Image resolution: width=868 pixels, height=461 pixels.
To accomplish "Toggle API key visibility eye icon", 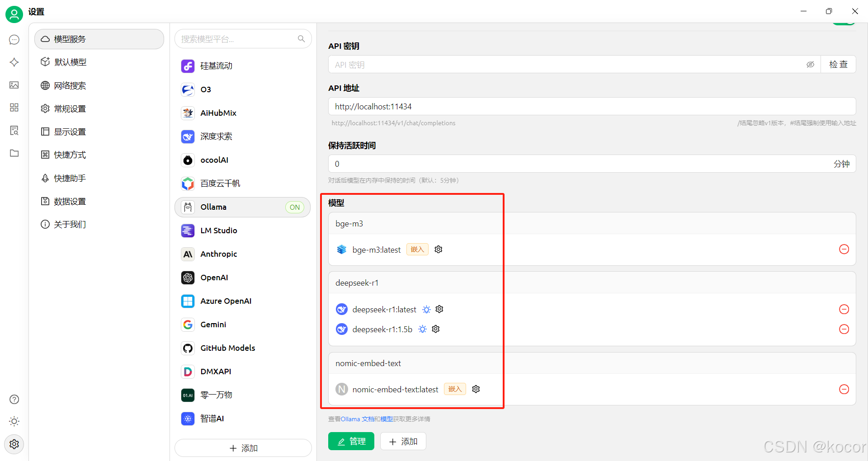I will click(810, 65).
